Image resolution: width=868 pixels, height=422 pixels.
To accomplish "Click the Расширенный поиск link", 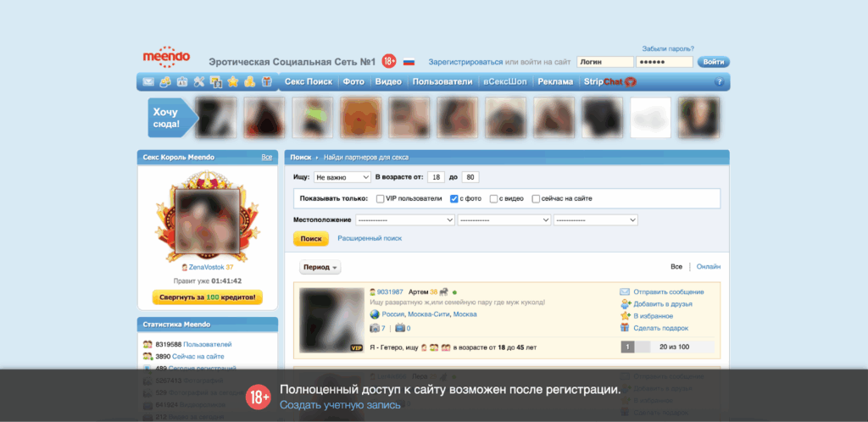I will tap(370, 238).
